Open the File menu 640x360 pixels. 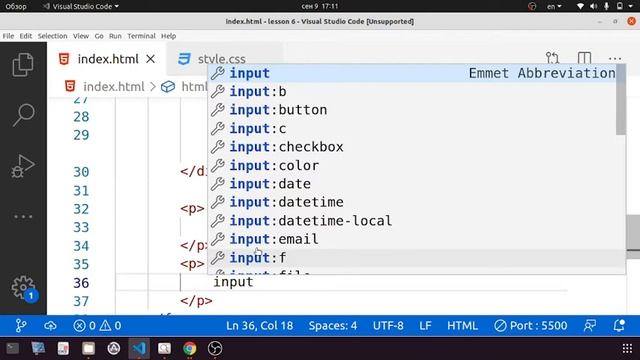pyautogui.click(x=8, y=36)
